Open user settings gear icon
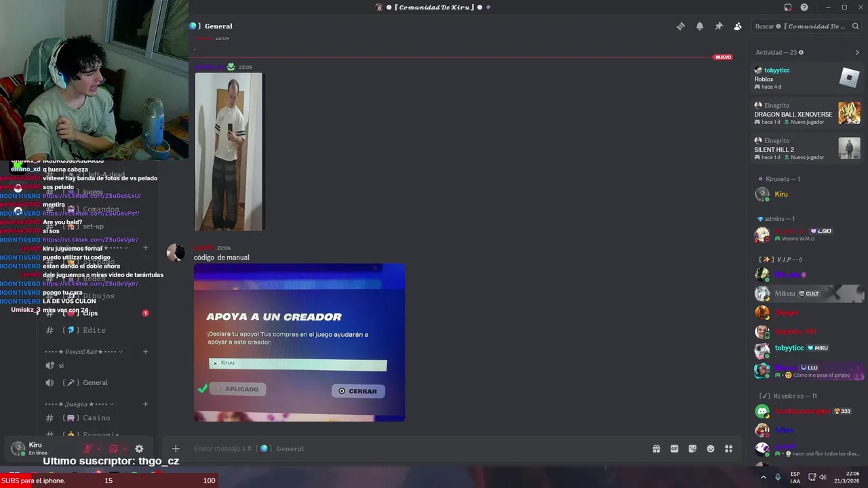The width and height of the screenshot is (868, 488). click(x=139, y=449)
